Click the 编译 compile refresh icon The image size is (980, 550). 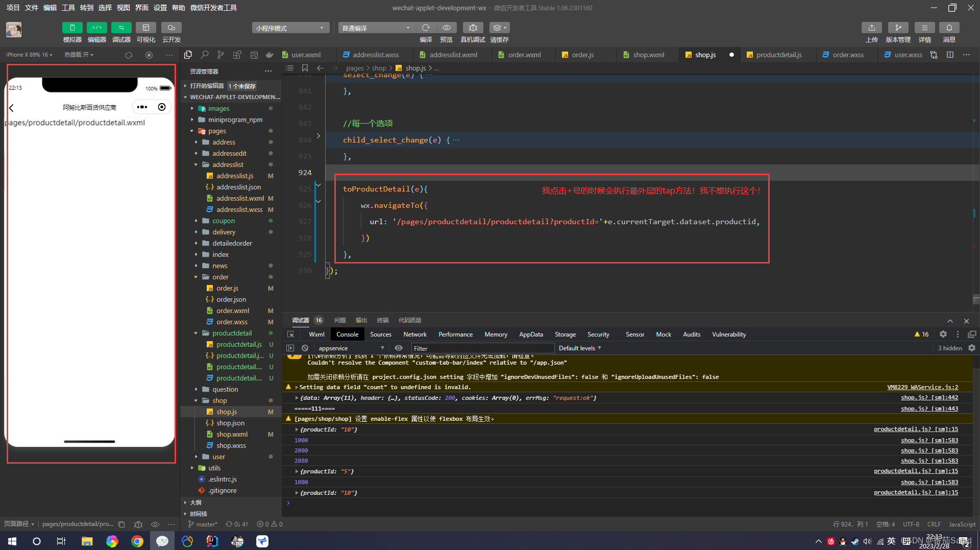tap(426, 28)
